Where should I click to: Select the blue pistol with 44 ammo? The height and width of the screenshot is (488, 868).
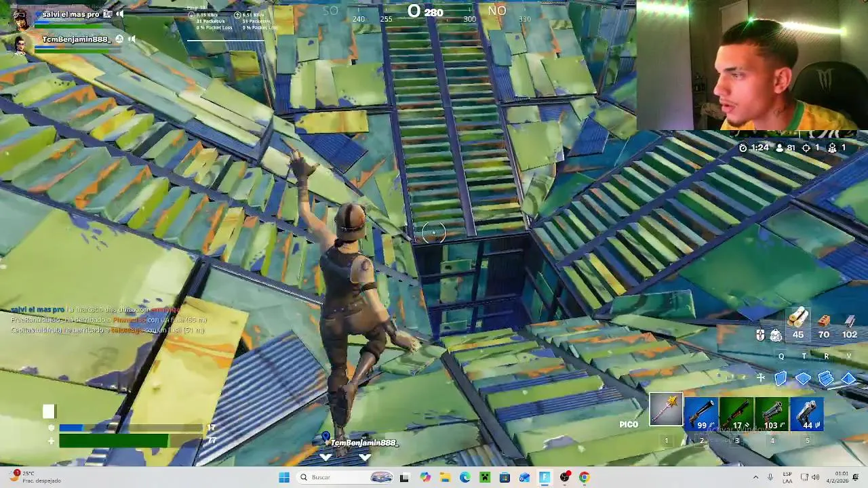point(807,414)
